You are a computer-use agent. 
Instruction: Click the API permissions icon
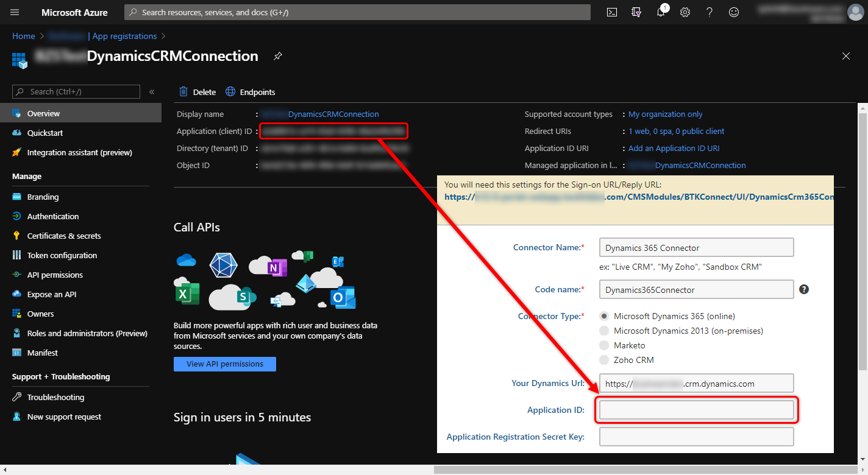(16, 275)
